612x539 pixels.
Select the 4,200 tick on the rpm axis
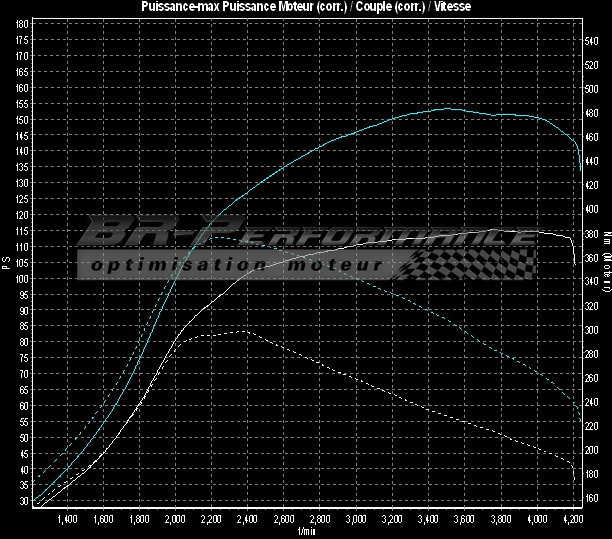tap(573, 520)
